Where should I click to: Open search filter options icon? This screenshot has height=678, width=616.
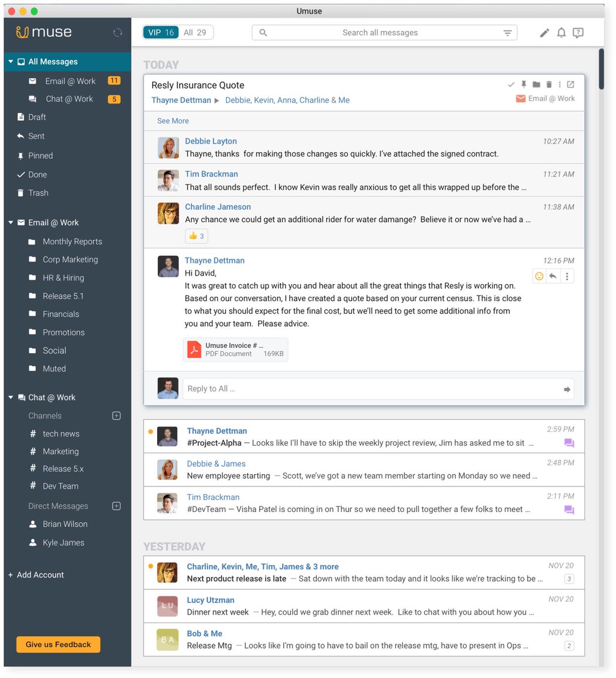[508, 32]
